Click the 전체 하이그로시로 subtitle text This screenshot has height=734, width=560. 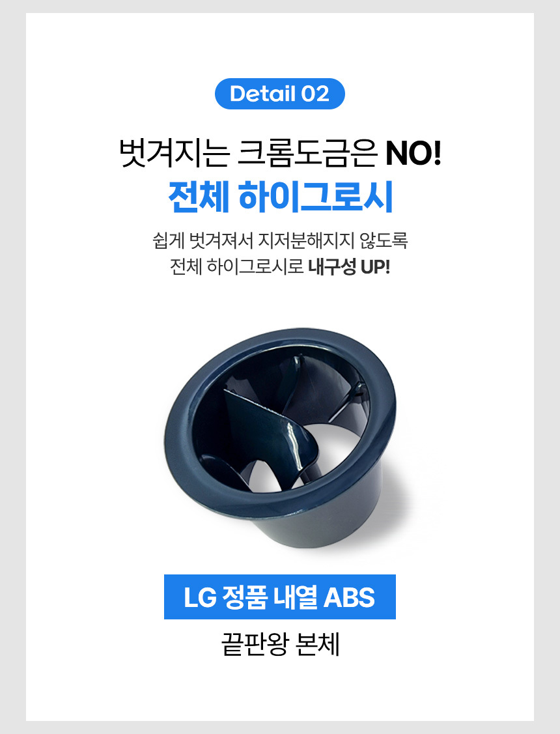pos(237,267)
